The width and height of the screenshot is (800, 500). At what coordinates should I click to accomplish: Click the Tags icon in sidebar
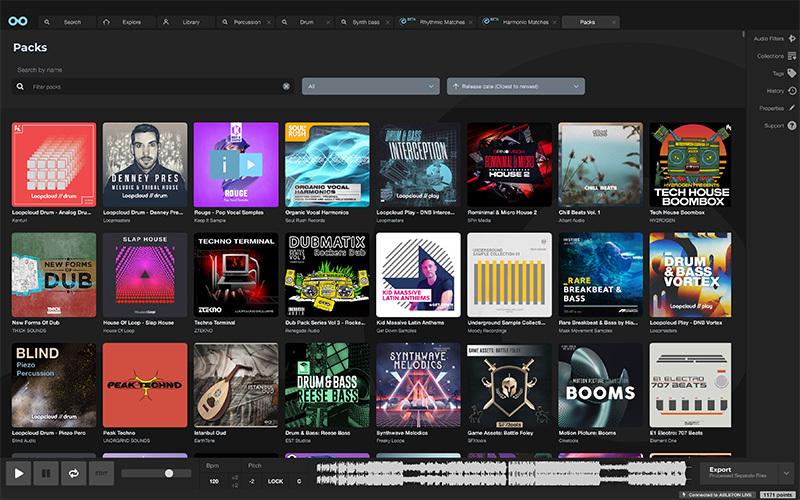pyautogui.click(x=791, y=73)
